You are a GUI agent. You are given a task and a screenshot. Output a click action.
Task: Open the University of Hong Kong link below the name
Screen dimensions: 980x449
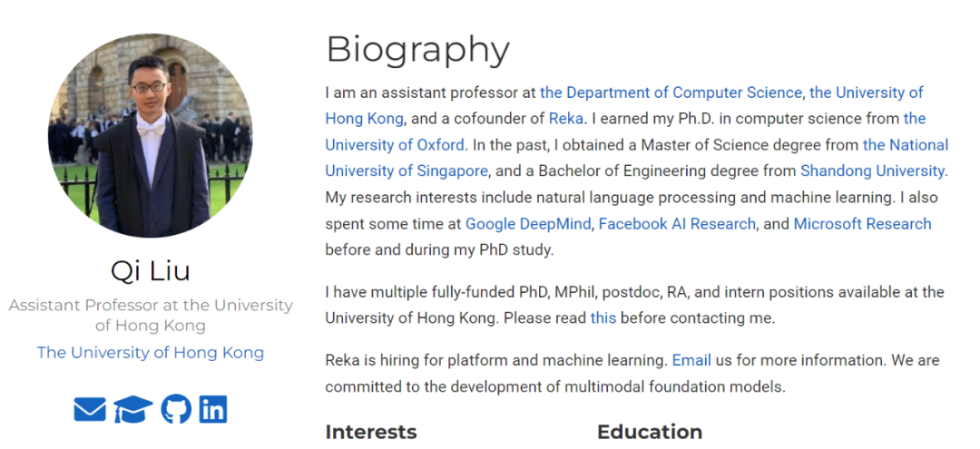(151, 353)
